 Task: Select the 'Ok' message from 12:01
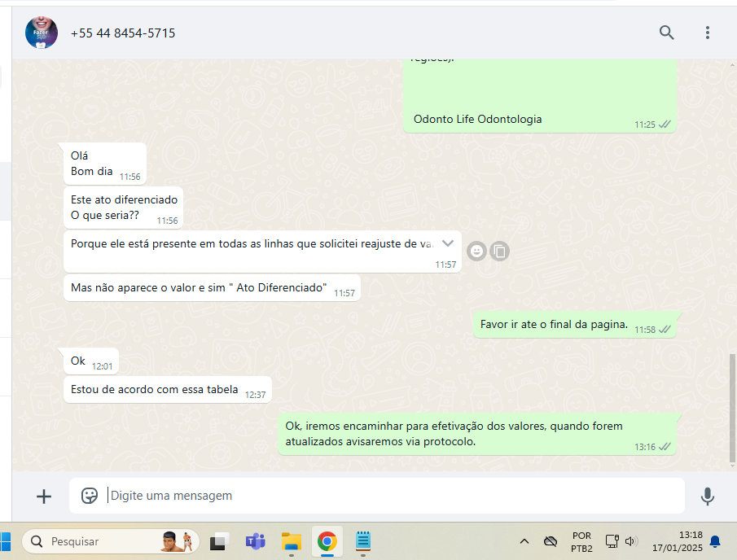tap(90, 361)
